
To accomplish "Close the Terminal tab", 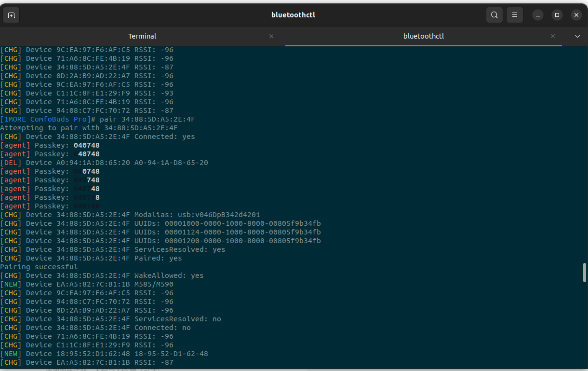I will click(x=271, y=36).
